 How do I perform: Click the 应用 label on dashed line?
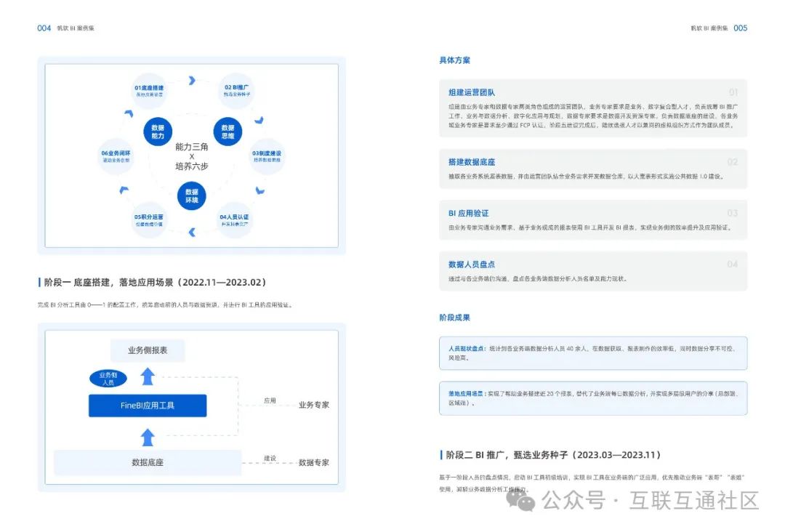270,400
